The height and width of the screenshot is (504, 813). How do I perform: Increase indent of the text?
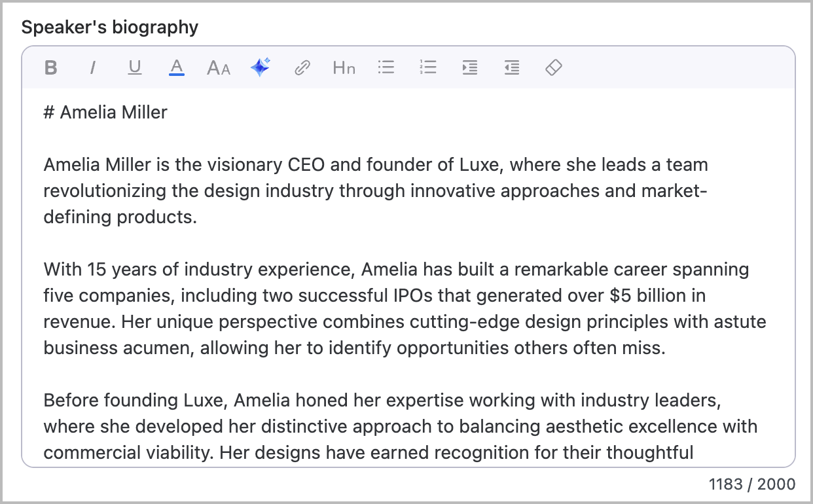470,67
